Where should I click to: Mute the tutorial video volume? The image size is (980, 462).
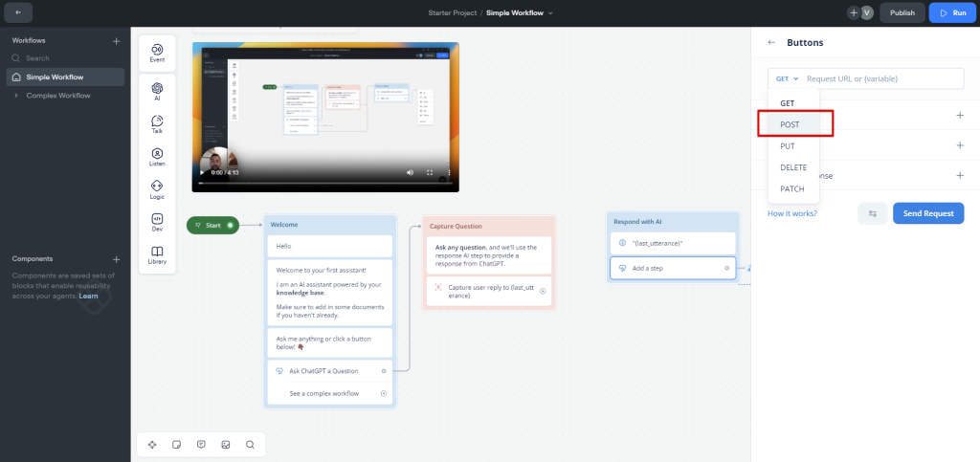pyautogui.click(x=410, y=173)
